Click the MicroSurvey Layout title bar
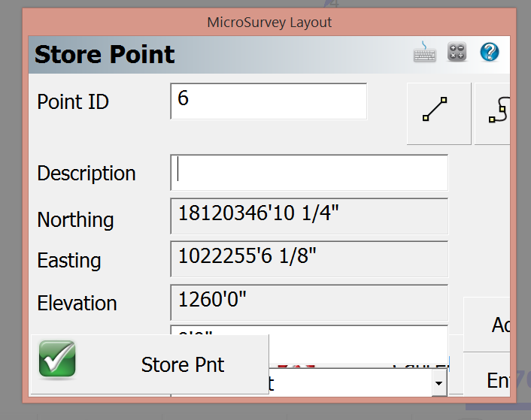The width and height of the screenshot is (531, 420). click(269, 22)
